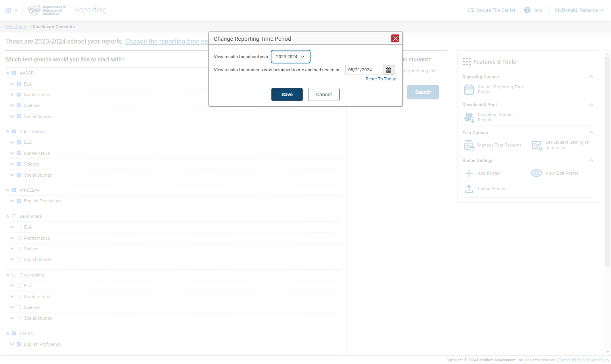611x364 pixels.
Task: Expand the ELA row under Checkpoints
Action: 12,286
